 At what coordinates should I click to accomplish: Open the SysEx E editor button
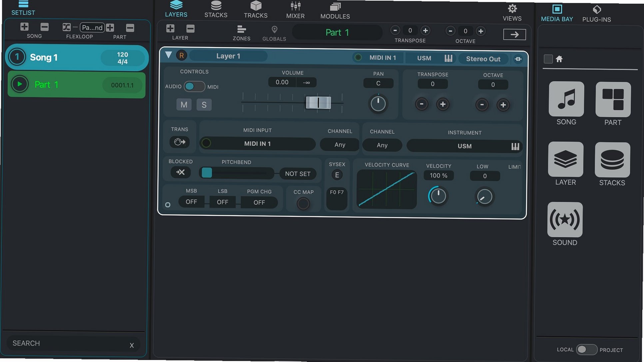337,175
